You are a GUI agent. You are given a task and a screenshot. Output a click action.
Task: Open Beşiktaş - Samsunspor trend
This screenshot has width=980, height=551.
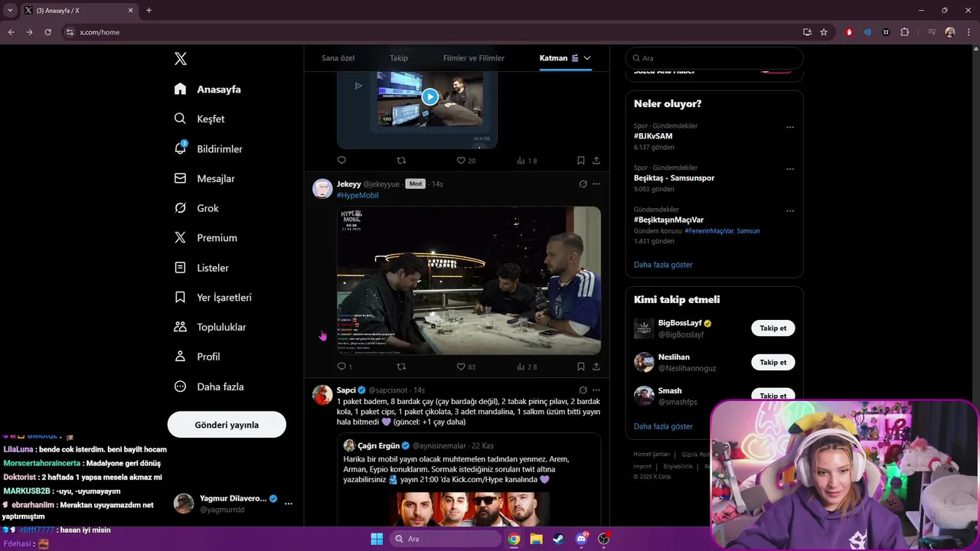[674, 178]
